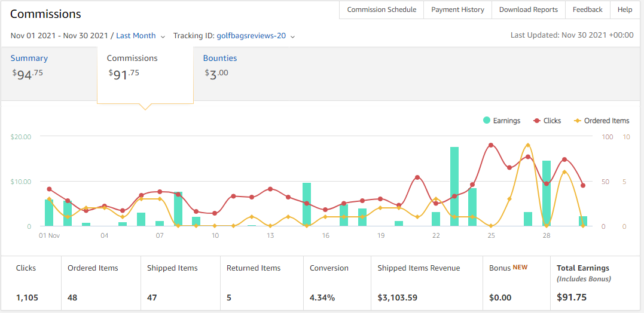Toggle the Ordered Items legend marker icon
Screen dimensions: 644x313
[577, 121]
